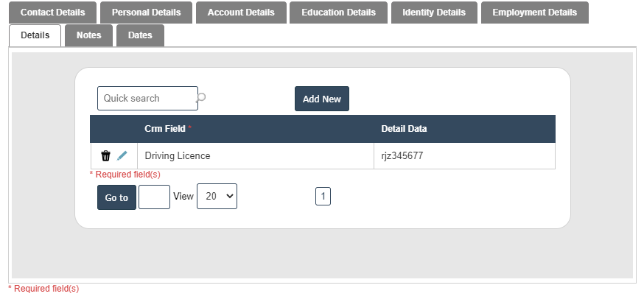644x299 pixels.
Task: Show the Dates sub-tab
Action: (140, 35)
